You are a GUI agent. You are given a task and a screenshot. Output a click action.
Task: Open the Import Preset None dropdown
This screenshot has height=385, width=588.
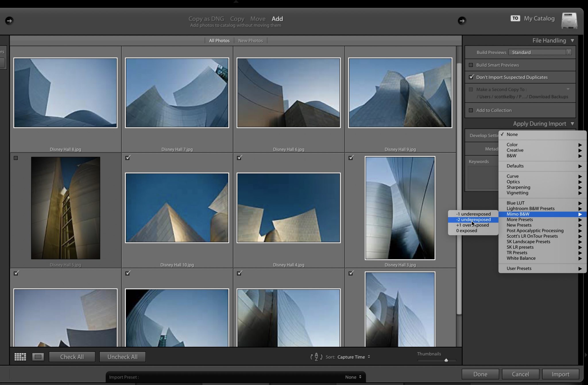[x=353, y=377]
